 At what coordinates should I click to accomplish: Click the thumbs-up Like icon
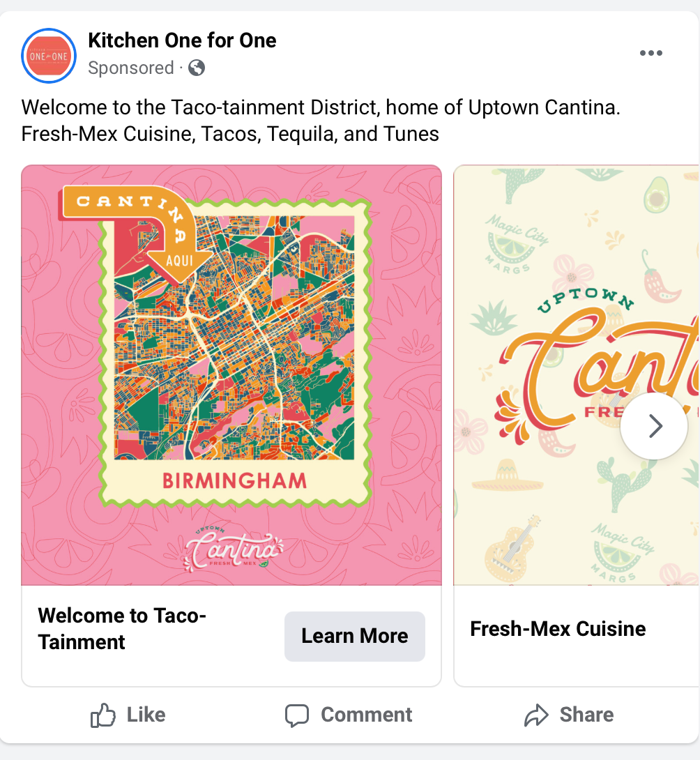[103, 715]
